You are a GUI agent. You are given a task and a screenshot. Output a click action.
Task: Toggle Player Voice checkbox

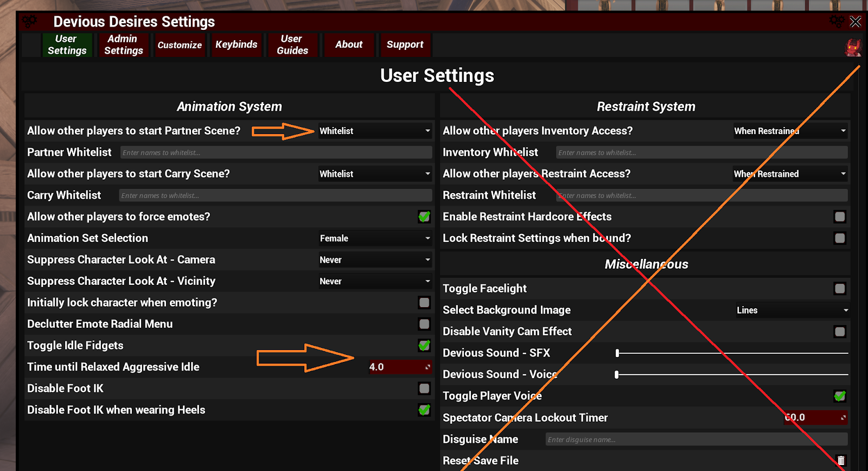point(840,396)
